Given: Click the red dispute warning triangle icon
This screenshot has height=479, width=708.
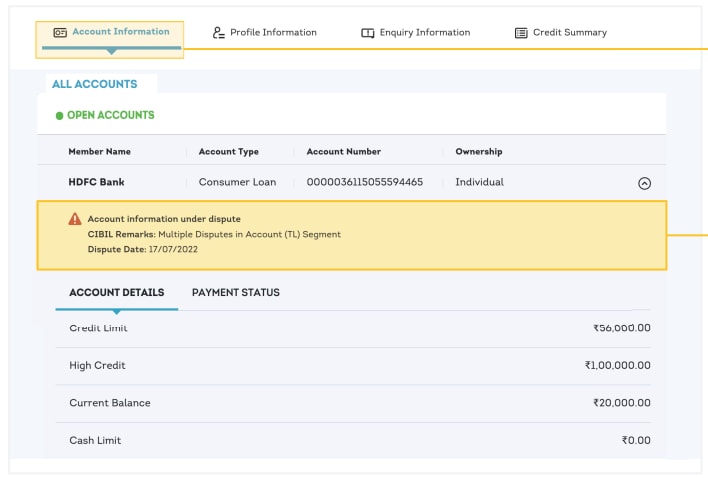Looking at the screenshot, I should 75,219.
